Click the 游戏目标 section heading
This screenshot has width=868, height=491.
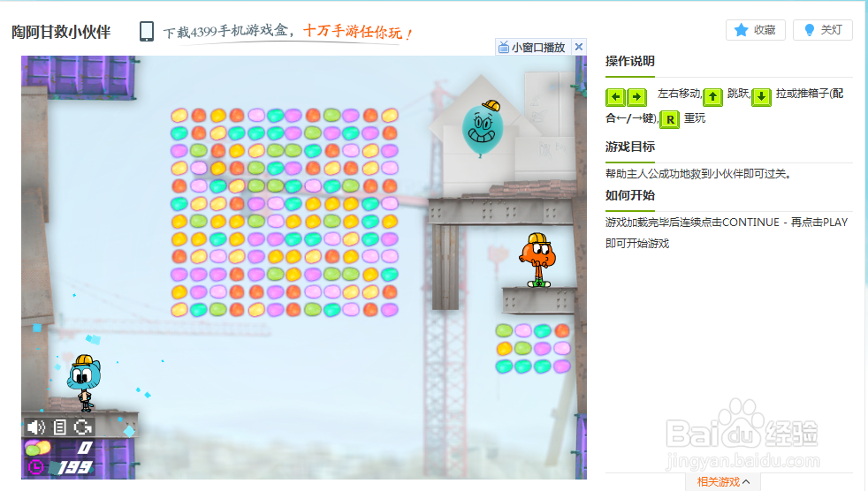coord(630,147)
